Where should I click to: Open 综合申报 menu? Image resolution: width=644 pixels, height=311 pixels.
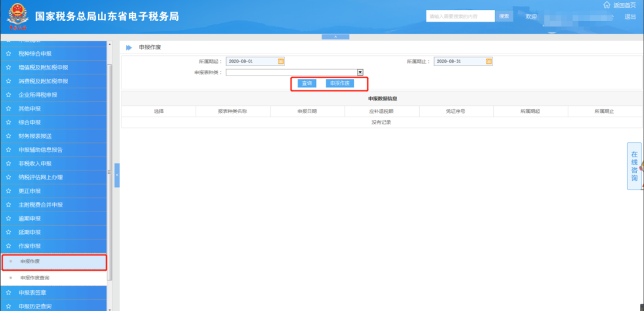point(54,123)
